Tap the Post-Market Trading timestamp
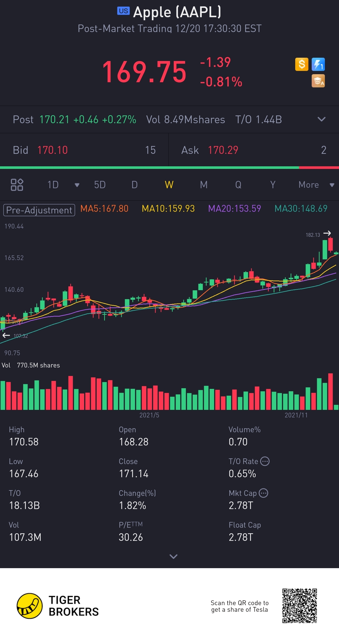 tap(170, 29)
